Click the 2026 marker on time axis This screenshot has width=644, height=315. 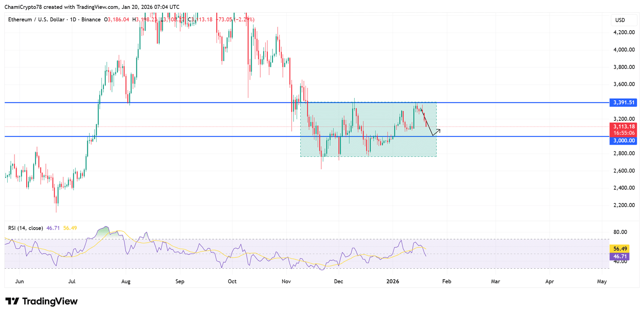tap(392, 281)
